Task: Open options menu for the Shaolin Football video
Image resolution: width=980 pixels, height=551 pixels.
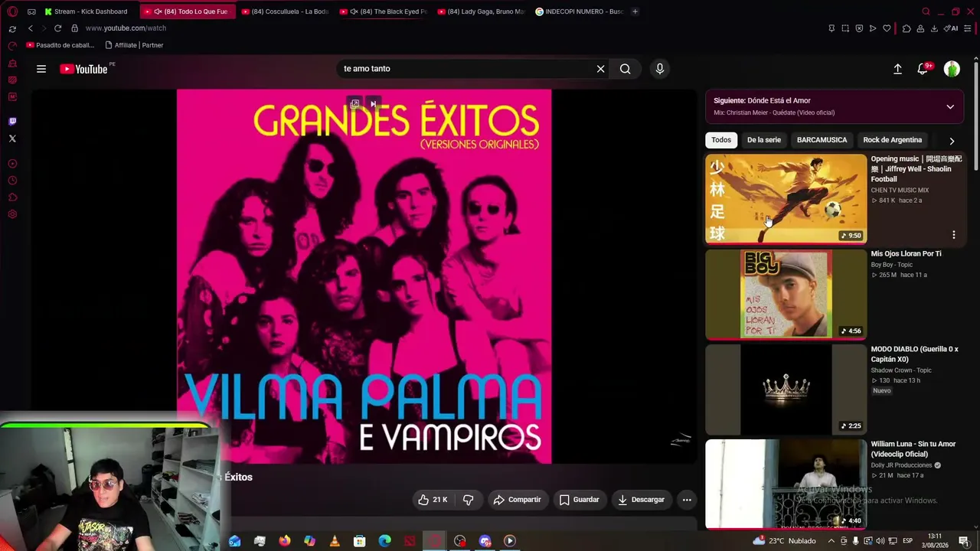Action: coord(954,235)
